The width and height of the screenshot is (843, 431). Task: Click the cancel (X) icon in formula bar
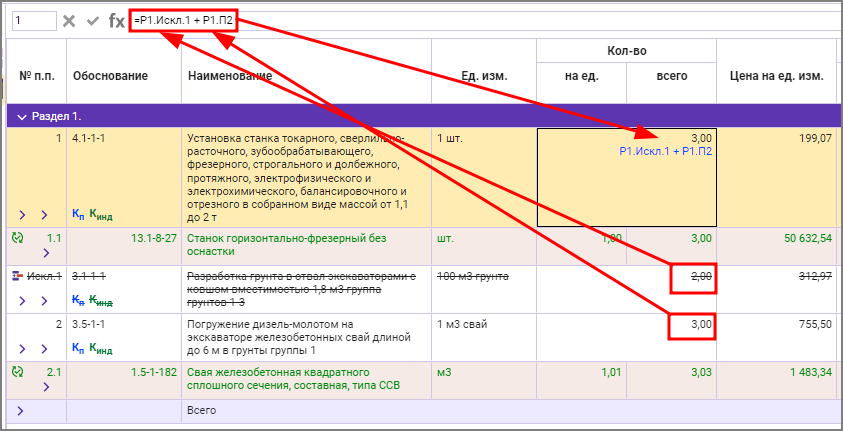coord(69,20)
